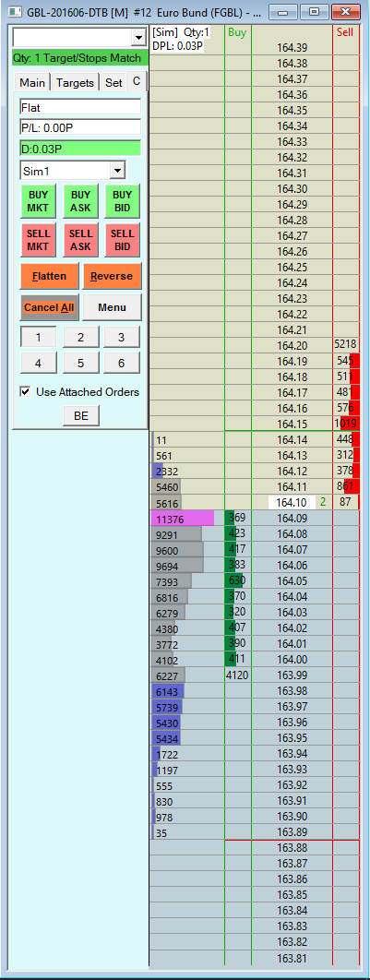Click the green D:0.03P field
Image resolution: width=370 pixels, height=980 pixels.
80,149
